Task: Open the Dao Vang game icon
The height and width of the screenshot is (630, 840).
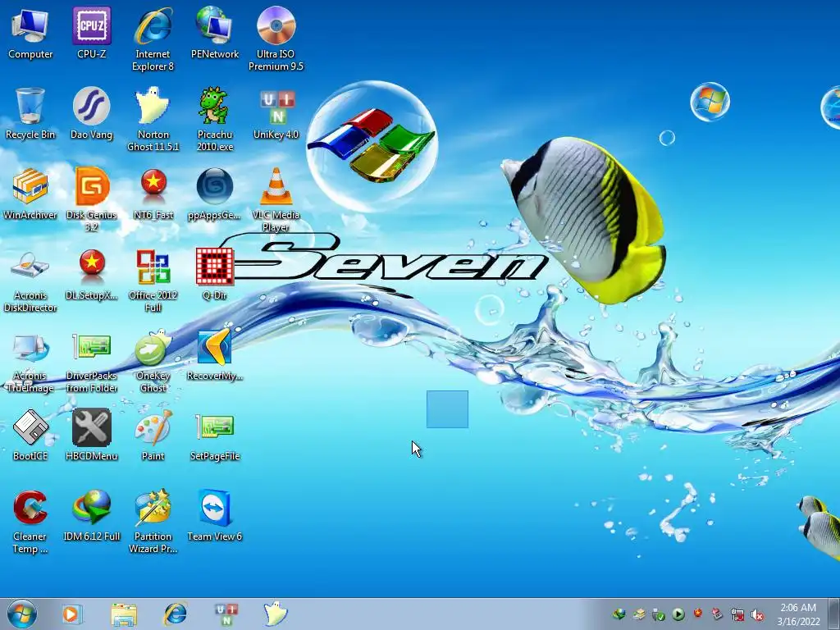Action: pos(92,113)
